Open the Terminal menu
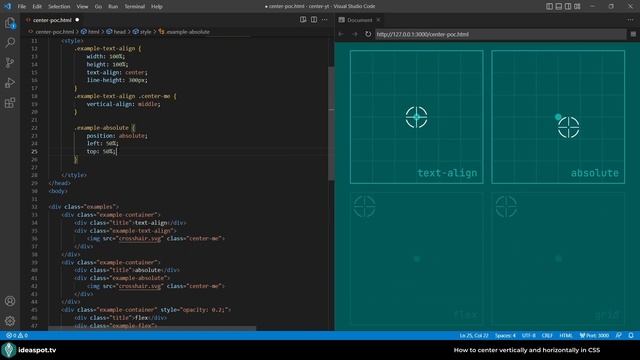 (134, 7)
